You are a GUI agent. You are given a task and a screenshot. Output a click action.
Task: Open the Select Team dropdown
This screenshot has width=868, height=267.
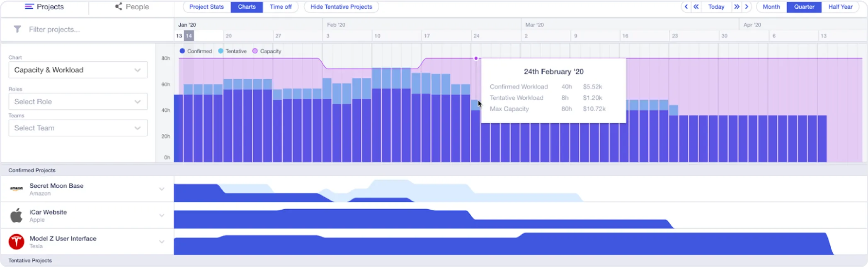click(x=78, y=128)
